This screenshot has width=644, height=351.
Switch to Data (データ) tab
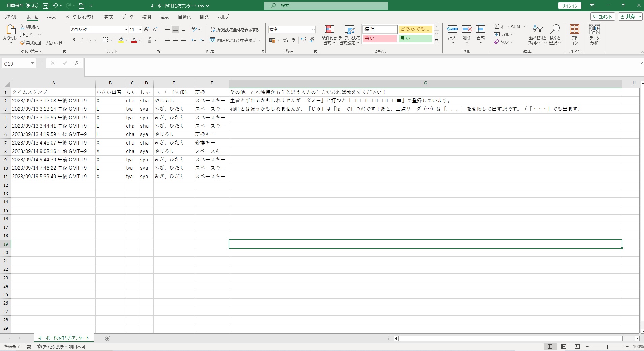coord(127,17)
